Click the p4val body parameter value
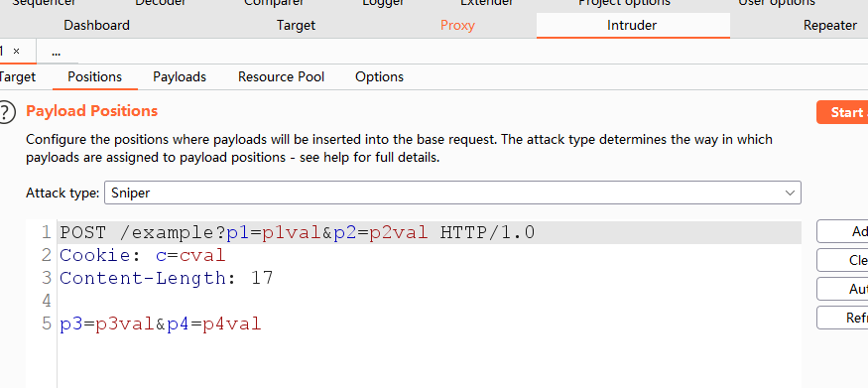The image size is (868, 388). coord(232,323)
